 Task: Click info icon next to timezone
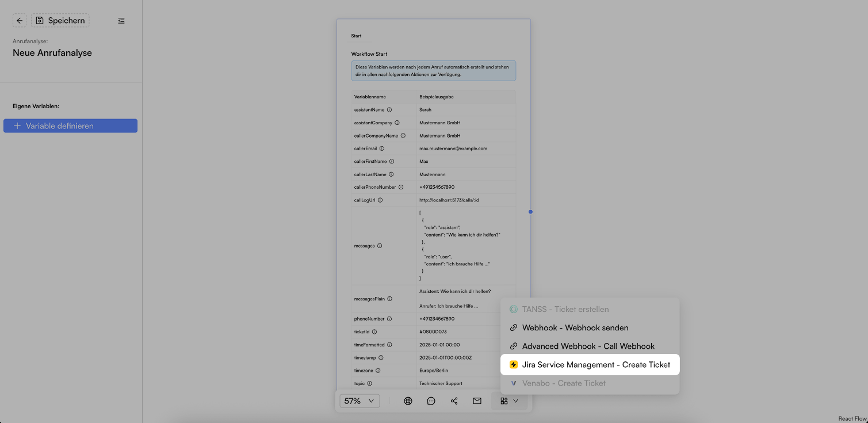378,371
